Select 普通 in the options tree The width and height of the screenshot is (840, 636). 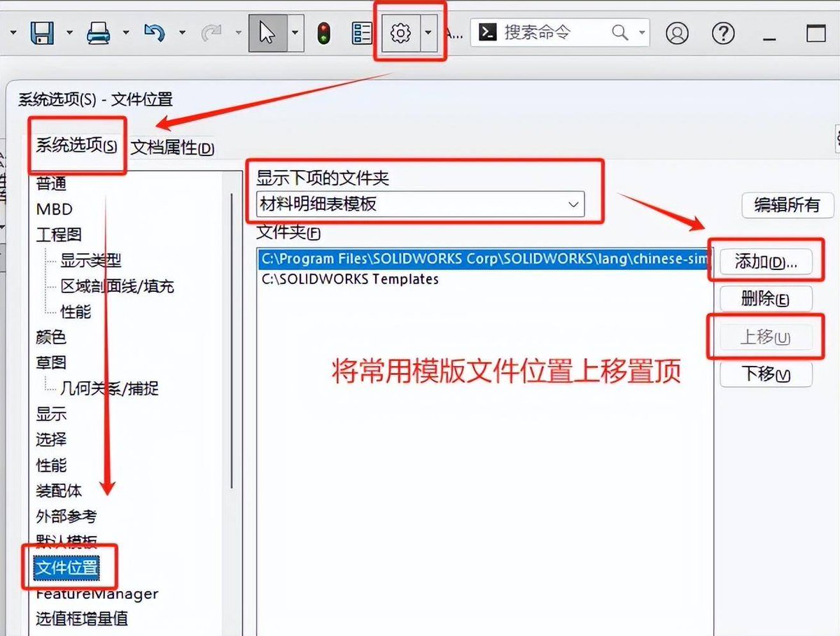(51, 183)
